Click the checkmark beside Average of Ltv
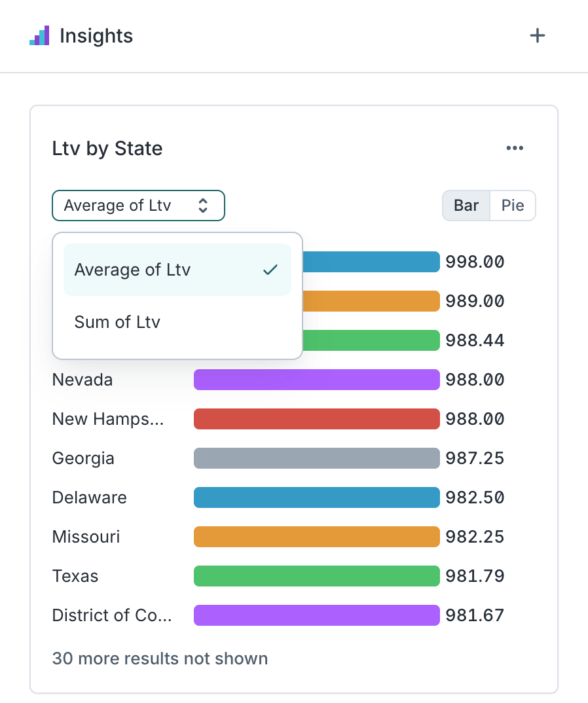This screenshot has height=703, width=588. 270,270
